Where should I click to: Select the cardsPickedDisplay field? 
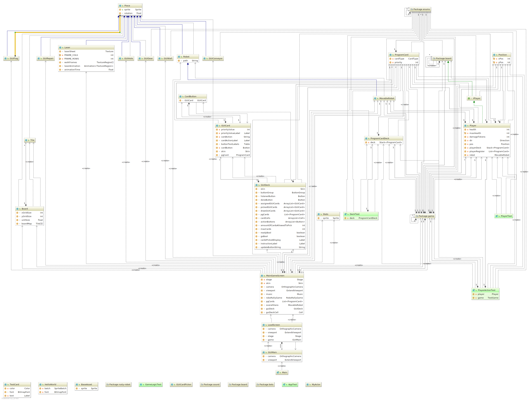[x=280, y=240]
